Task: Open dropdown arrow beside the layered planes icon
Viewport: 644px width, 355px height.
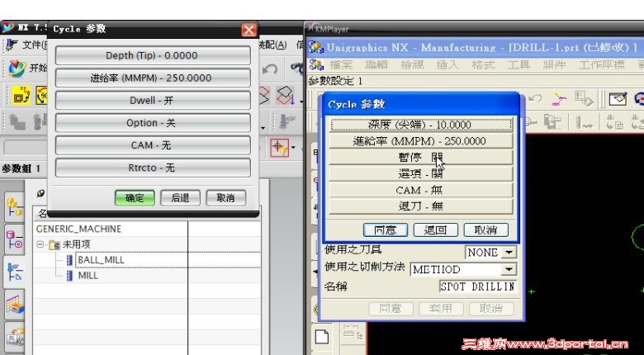Action: [x=301, y=101]
